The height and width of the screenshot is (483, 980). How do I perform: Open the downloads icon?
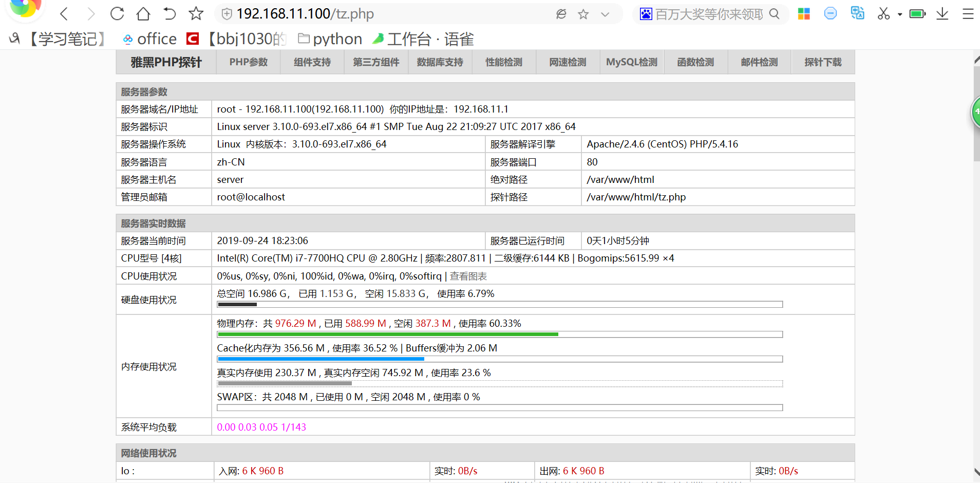[942, 14]
